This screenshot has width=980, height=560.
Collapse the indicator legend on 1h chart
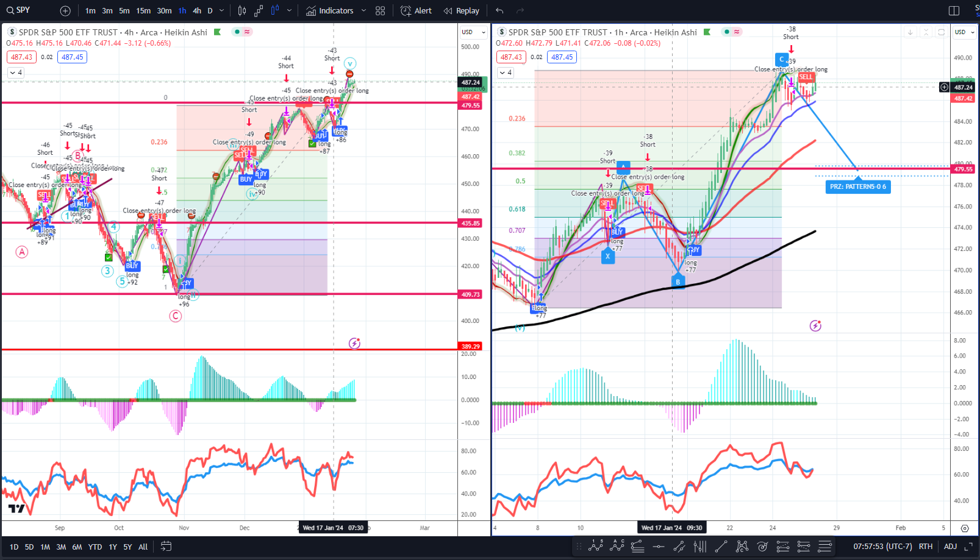[506, 73]
